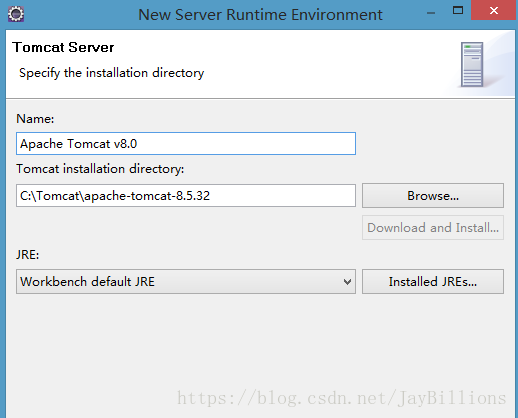
Task: Click the 'Specify the installation directory' text
Action: [111, 73]
